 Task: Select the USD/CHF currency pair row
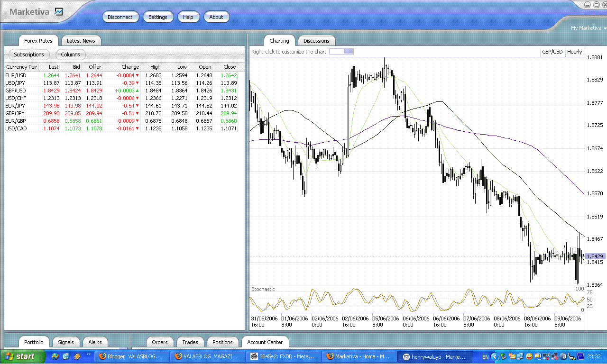coord(121,98)
